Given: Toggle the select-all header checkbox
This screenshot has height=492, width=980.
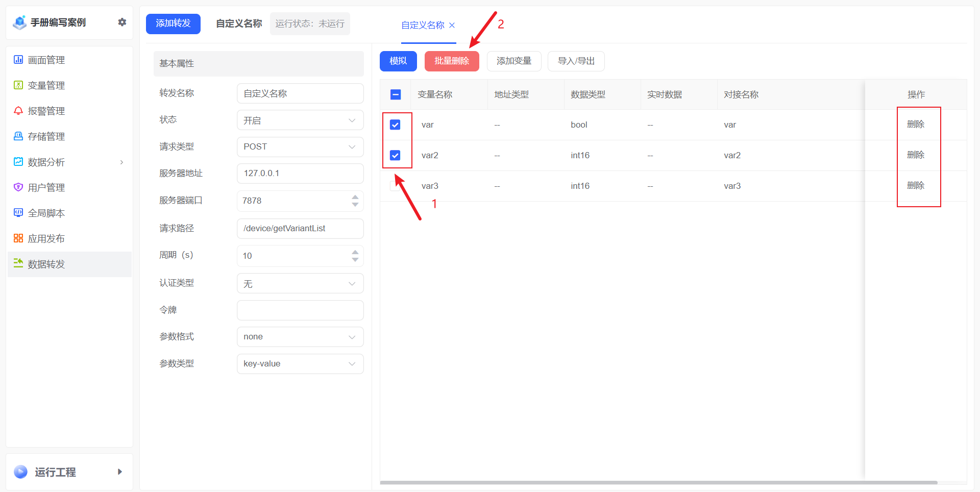Looking at the screenshot, I should [x=396, y=94].
